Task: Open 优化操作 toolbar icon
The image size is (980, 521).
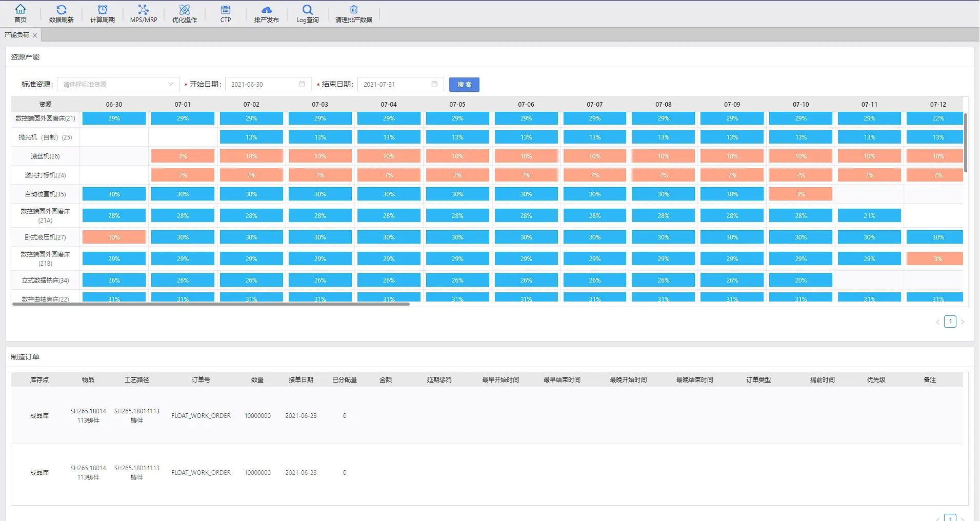Action: pos(185,9)
